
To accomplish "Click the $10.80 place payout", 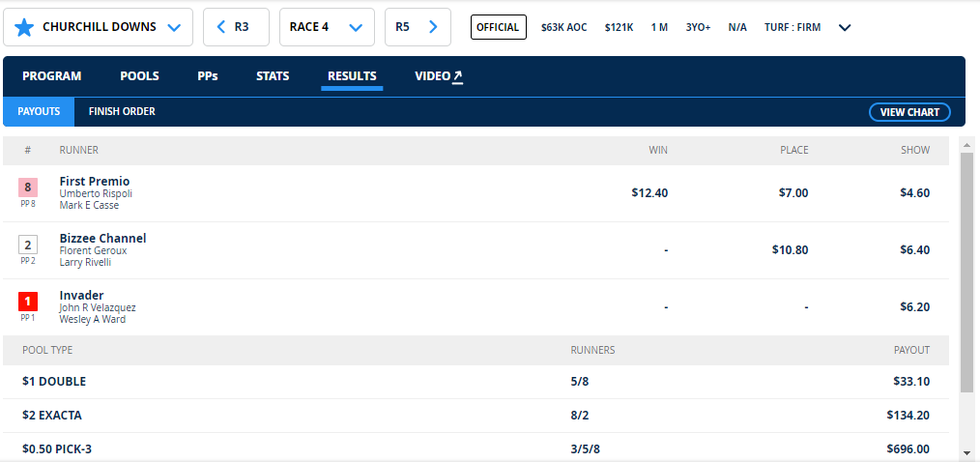I will coord(790,250).
